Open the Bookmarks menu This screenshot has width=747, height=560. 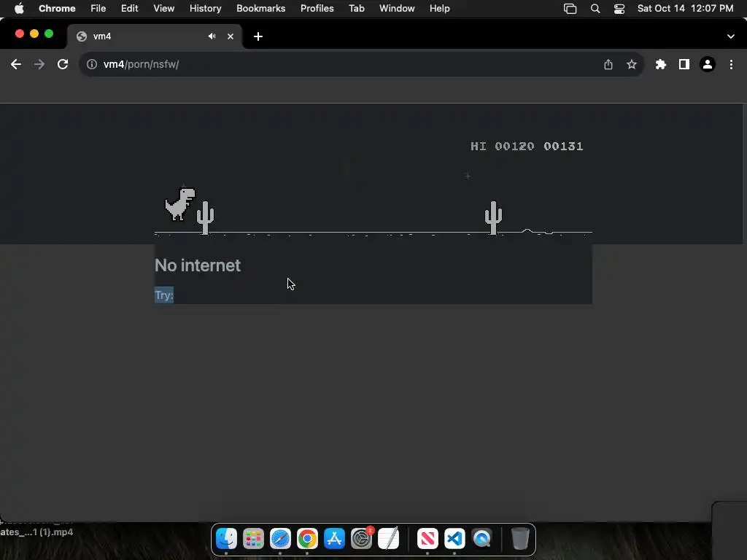[x=260, y=9]
